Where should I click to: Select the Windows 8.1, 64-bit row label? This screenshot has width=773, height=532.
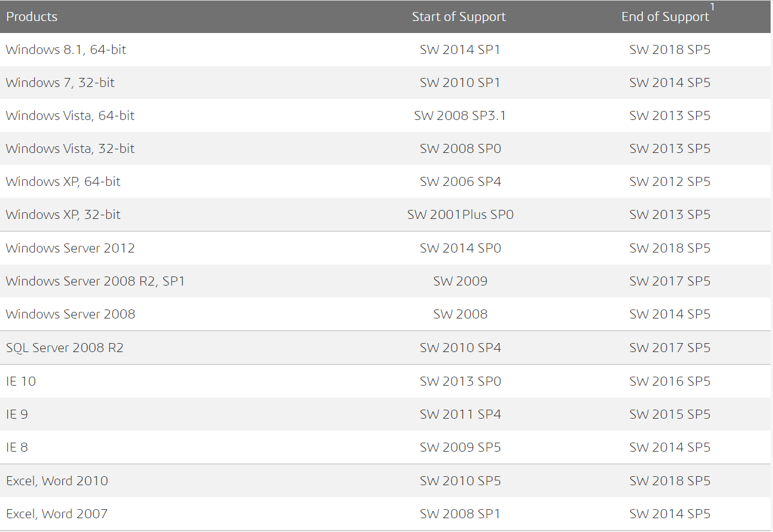click(66, 50)
